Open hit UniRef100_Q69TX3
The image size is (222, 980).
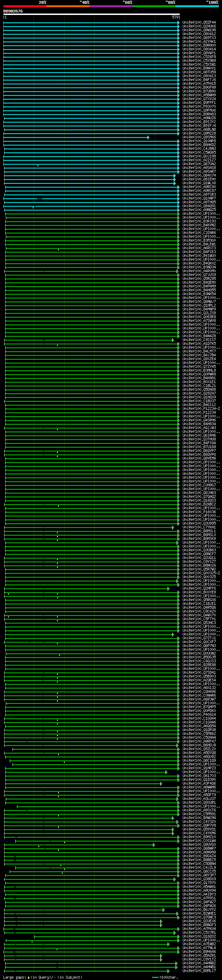[x=199, y=38]
